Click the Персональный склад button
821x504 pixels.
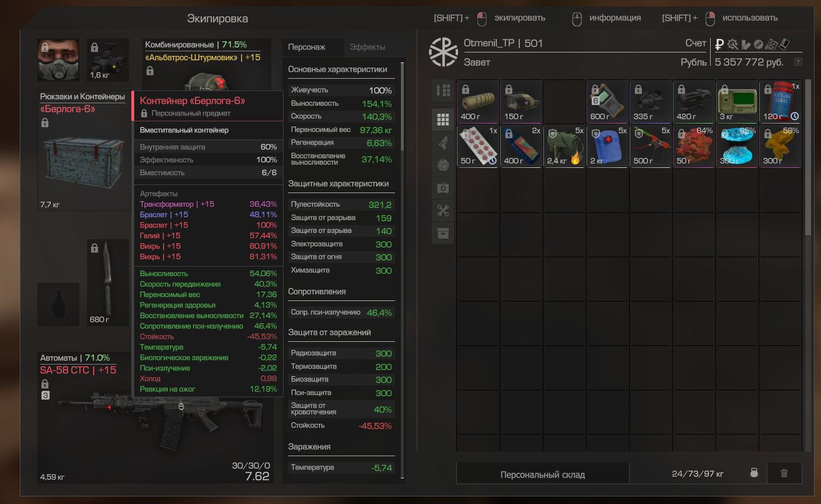543,474
